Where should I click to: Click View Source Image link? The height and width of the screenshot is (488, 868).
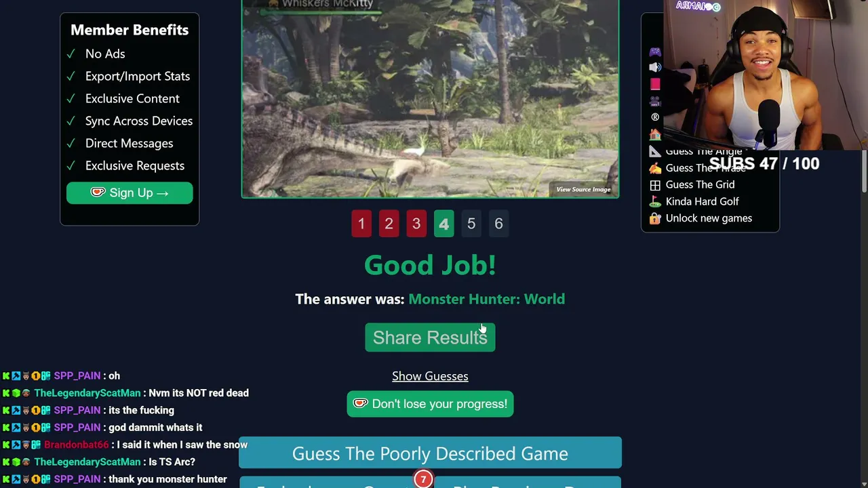point(583,190)
